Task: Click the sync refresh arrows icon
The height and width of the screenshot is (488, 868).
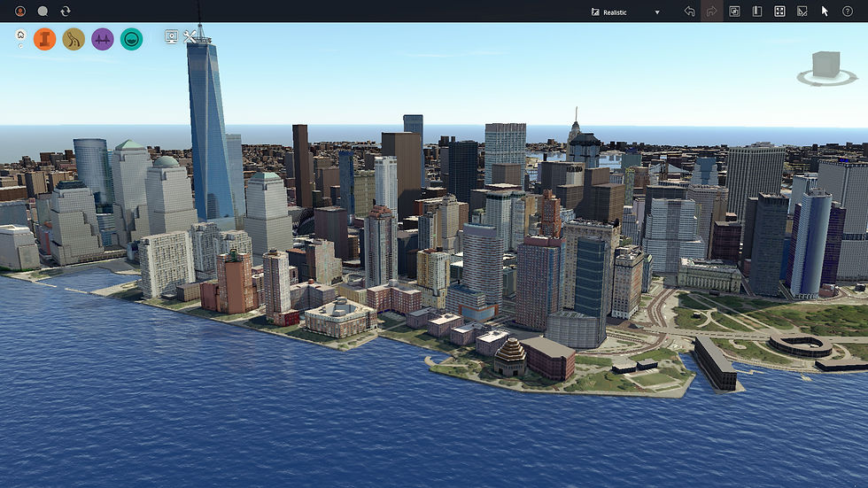Action: point(66,11)
